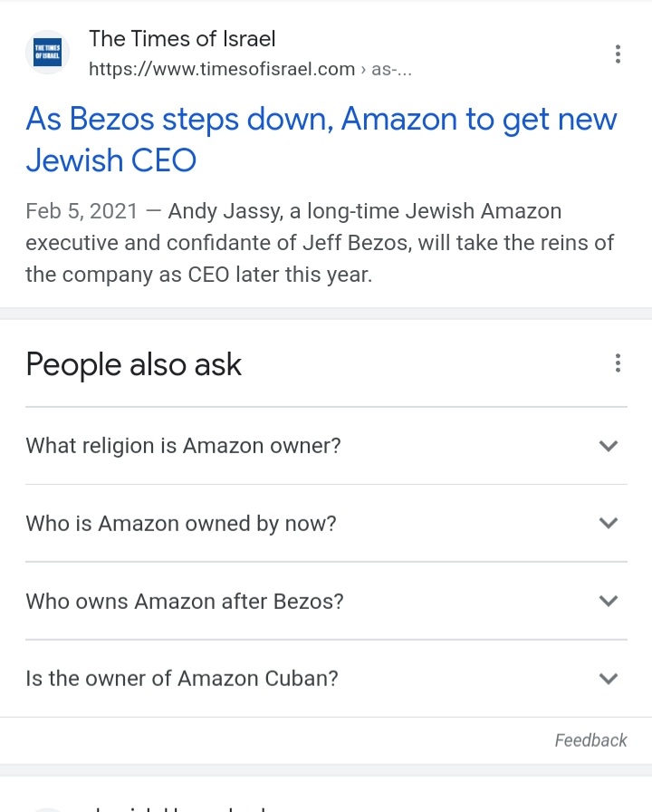Click the timesofisrael.com URL breadcrumb
This screenshot has width=652, height=812.
251,69
